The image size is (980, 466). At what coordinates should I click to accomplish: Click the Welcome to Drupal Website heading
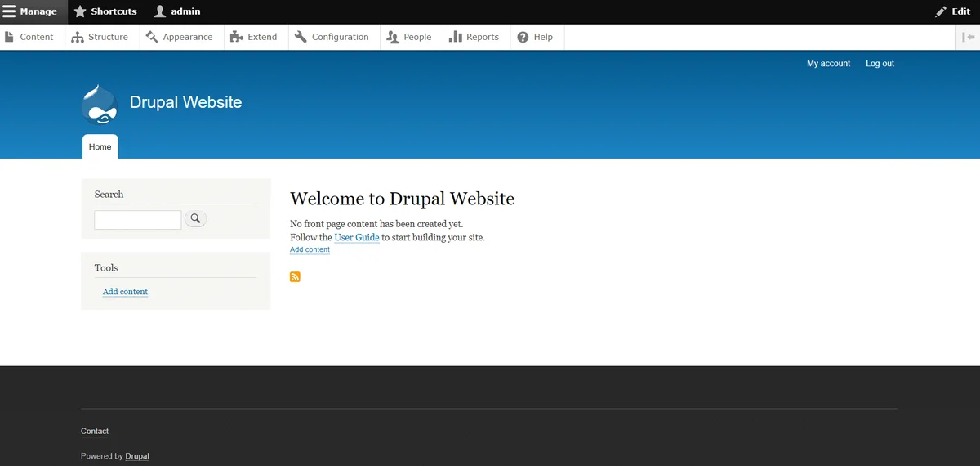pos(402,199)
